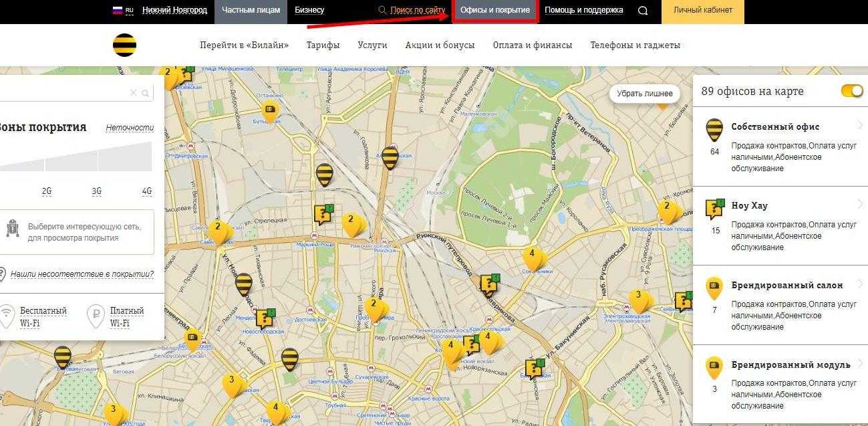Click the Личный кабинет button
The image size is (868, 426).
click(x=702, y=10)
